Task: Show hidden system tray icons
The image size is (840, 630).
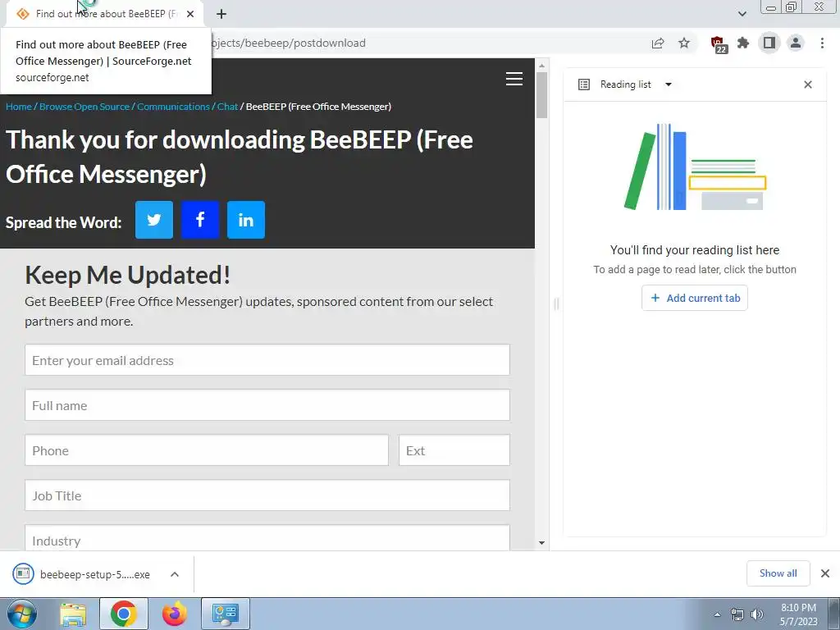Action: point(717,614)
